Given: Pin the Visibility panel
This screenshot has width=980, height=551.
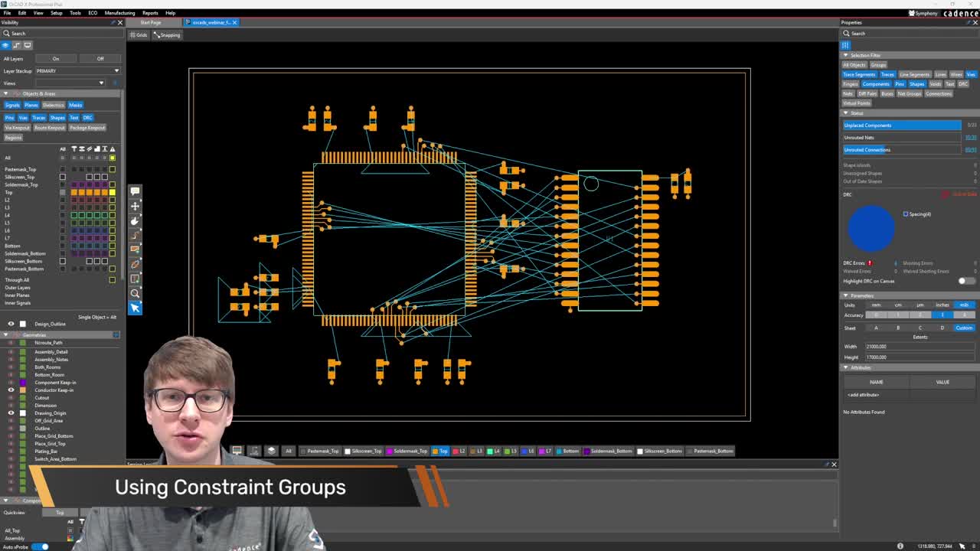Looking at the screenshot, I should click(x=113, y=22).
